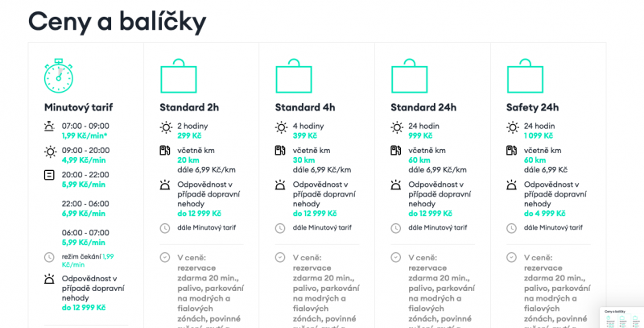Image resolution: width=644 pixels, height=328 pixels.
Task: Click do 4 999 Kč liability in Safety 24h
Action: point(545,214)
